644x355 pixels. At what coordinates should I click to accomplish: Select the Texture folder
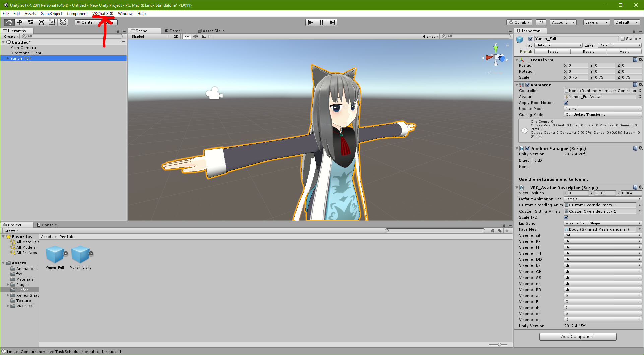(x=23, y=301)
